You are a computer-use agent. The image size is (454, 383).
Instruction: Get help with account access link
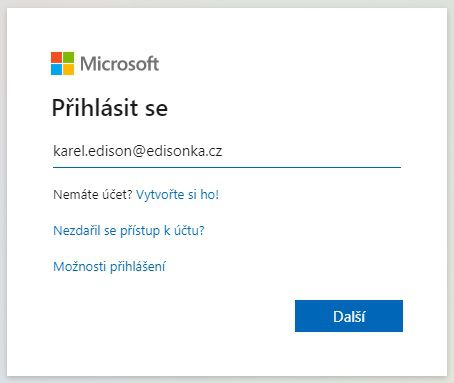coord(129,230)
